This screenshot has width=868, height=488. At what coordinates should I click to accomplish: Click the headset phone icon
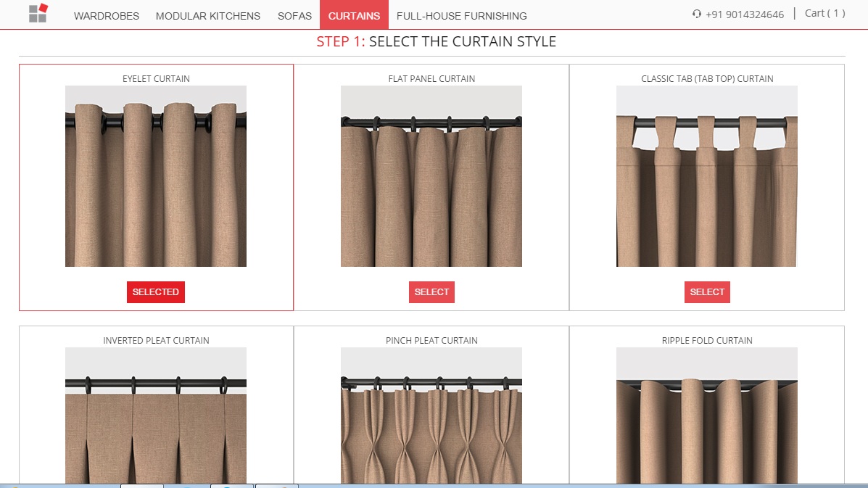tap(696, 14)
